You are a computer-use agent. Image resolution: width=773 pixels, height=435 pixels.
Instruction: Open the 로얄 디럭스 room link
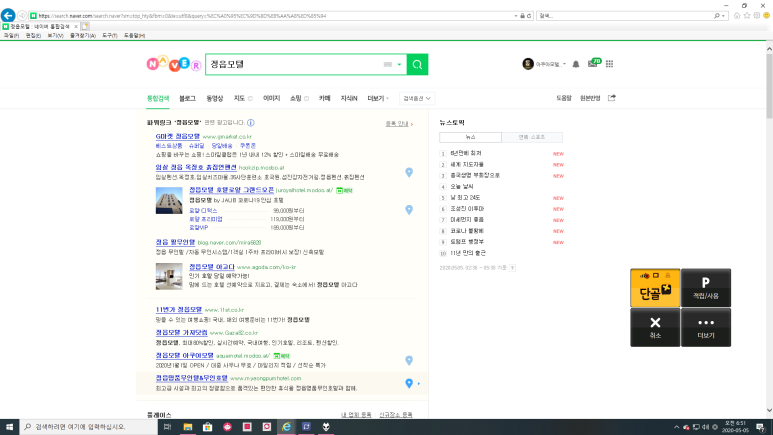[203, 211]
